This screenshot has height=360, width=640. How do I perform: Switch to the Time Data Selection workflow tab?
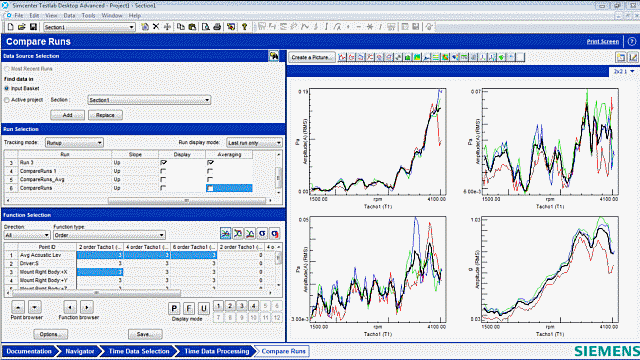139,351
